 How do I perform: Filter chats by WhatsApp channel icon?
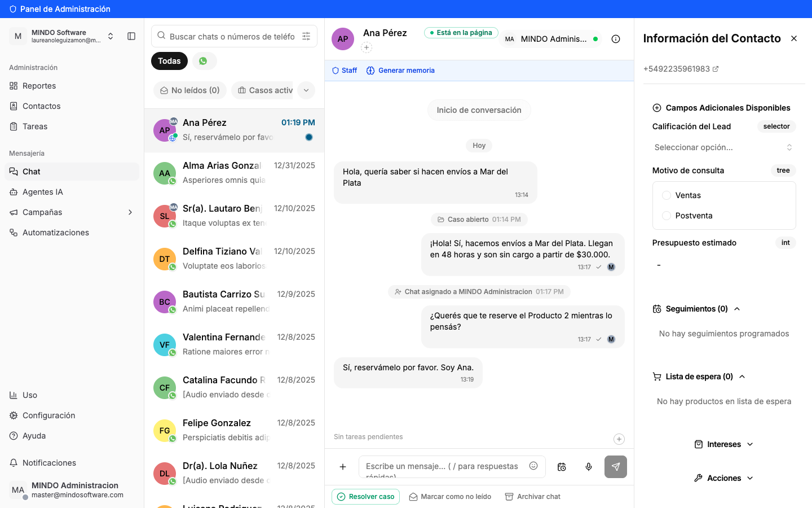click(204, 61)
